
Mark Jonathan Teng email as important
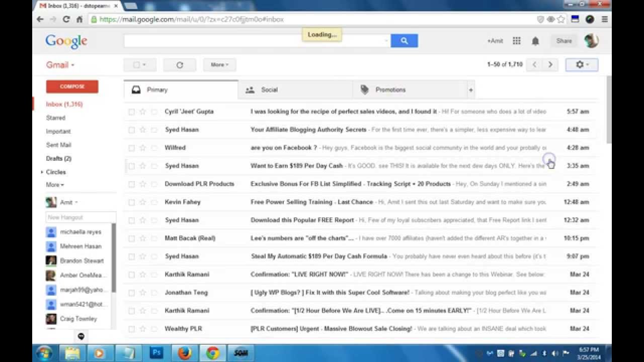[154, 293]
